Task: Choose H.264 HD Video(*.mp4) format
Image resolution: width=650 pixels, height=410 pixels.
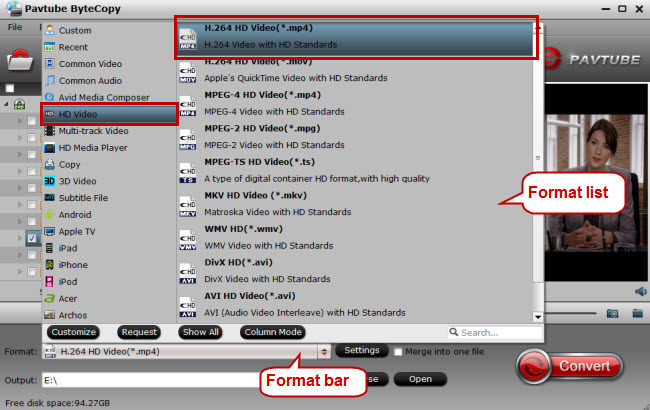Action: tap(356, 37)
